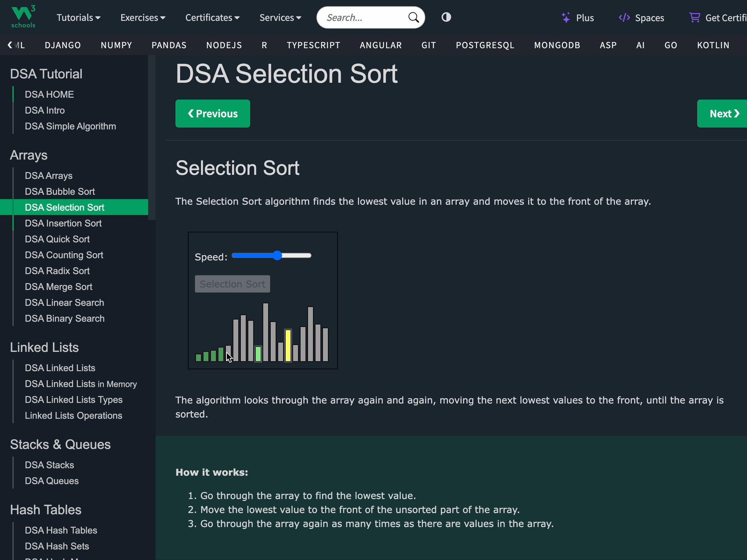Viewport: 747px width, 560px height.
Task: Expand the Certificates menu dropdown
Action: pyautogui.click(x=212, y=18)
